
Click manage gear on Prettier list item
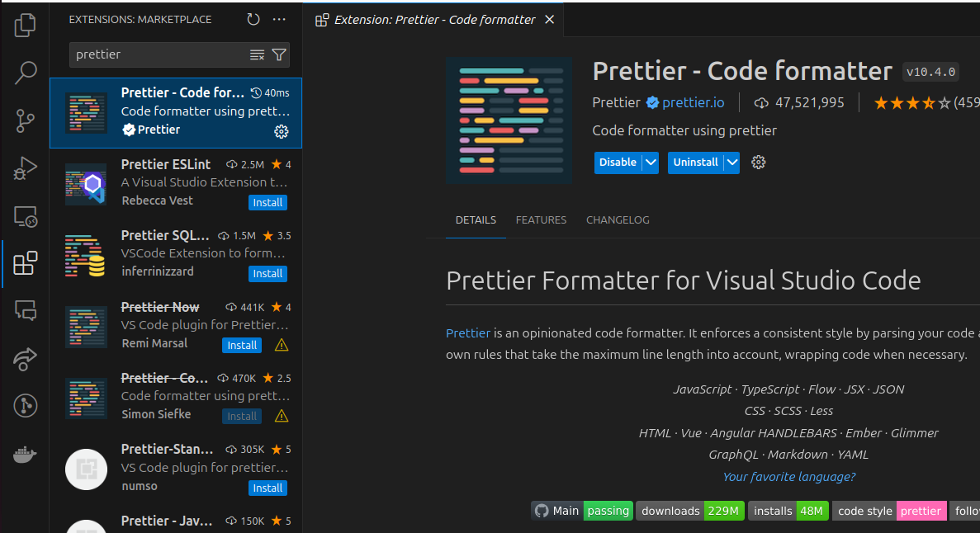282,131
